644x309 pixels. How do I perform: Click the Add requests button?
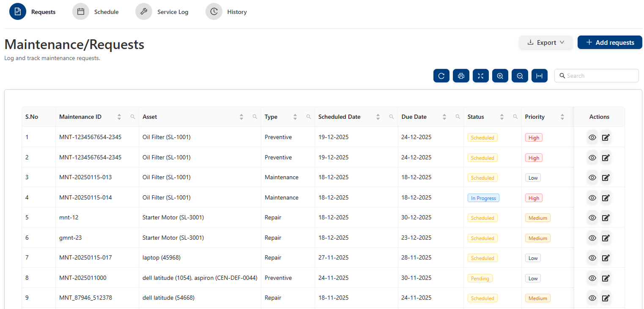[x=609, y=43]
